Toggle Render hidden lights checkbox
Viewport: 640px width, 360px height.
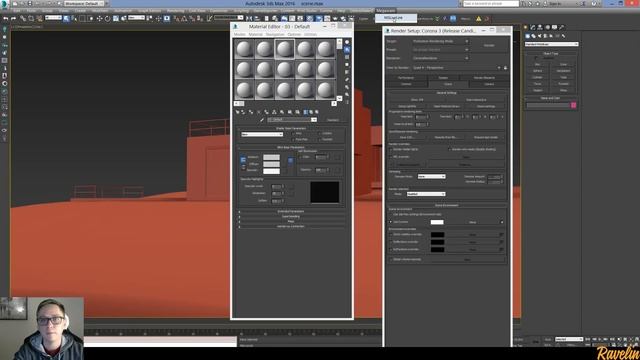391,149
